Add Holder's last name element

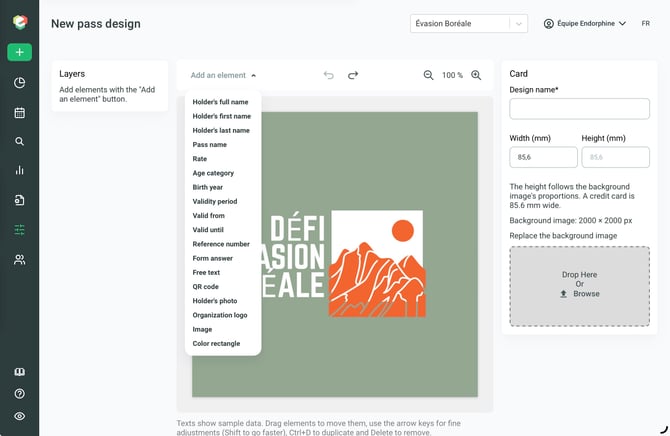click(221, 130)
